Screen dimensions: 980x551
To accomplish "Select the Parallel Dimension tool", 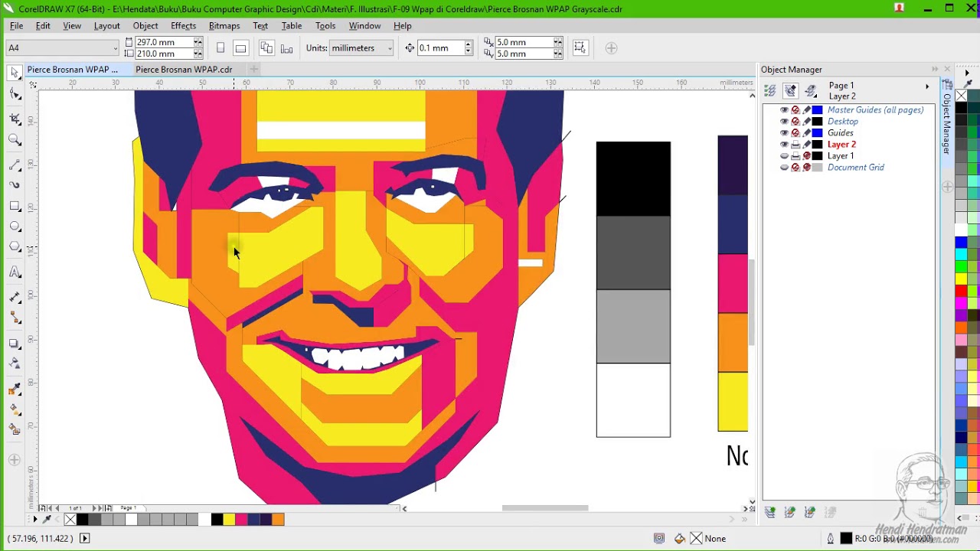I will [15, 297].
